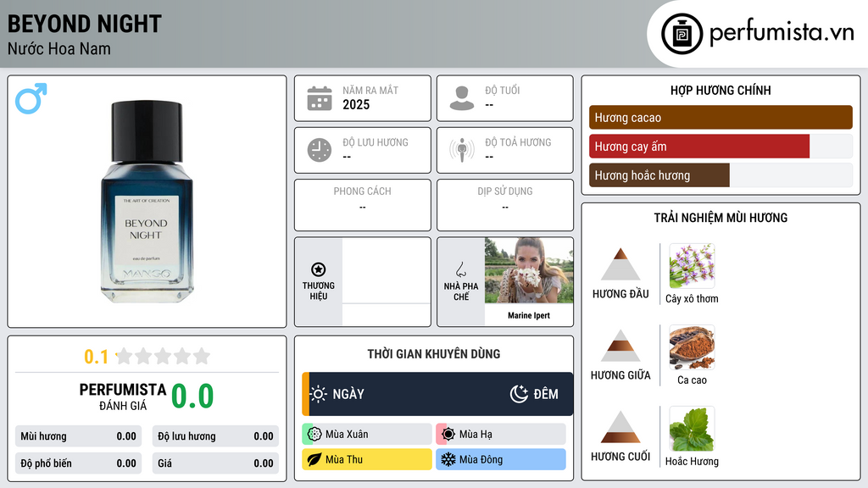The image size is (868, 488).
Task: Click the Phong cách box
Action: coord(363,205)
